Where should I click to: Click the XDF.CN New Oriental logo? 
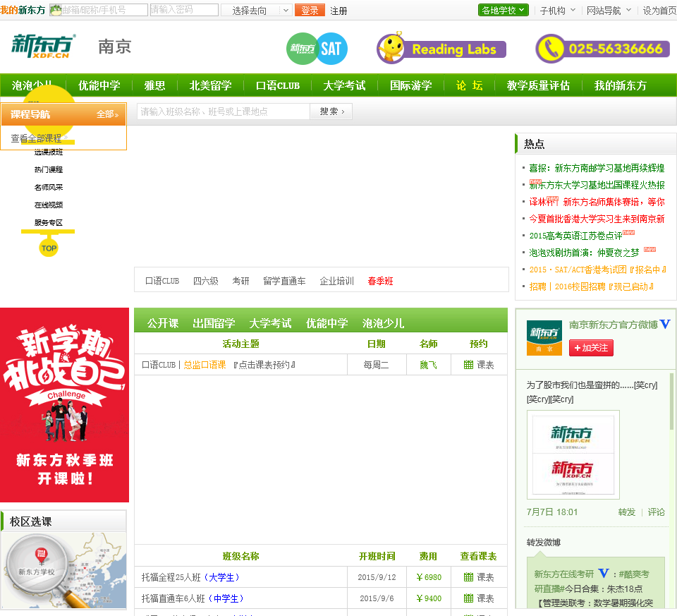point(44,47)
